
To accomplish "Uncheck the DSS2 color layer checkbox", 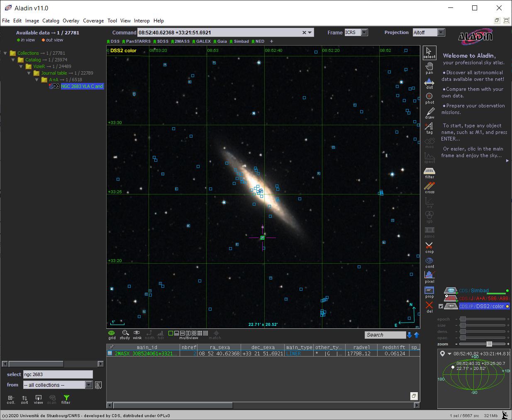I will coord(441,306).
